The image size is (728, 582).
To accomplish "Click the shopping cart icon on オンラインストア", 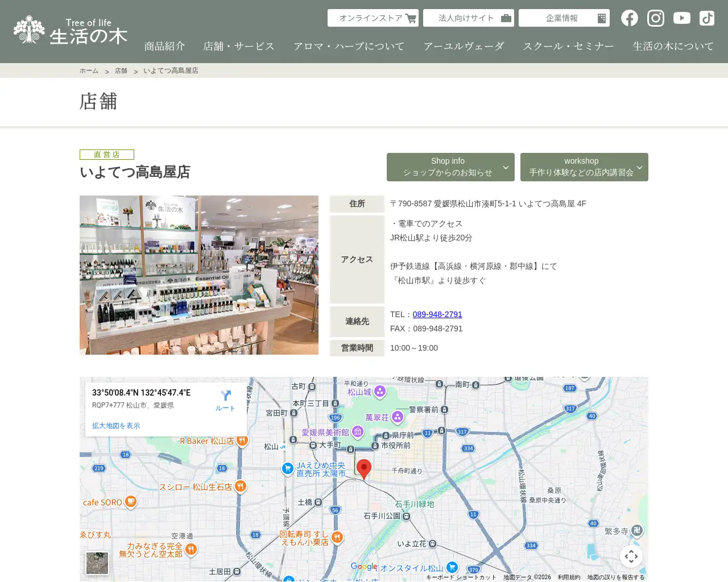I will [411, 18].
